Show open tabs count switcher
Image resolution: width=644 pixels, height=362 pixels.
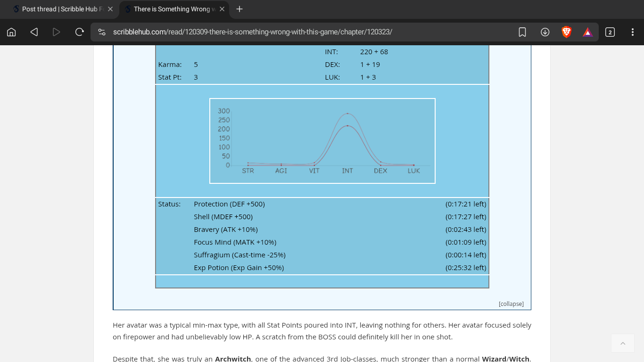610,32
